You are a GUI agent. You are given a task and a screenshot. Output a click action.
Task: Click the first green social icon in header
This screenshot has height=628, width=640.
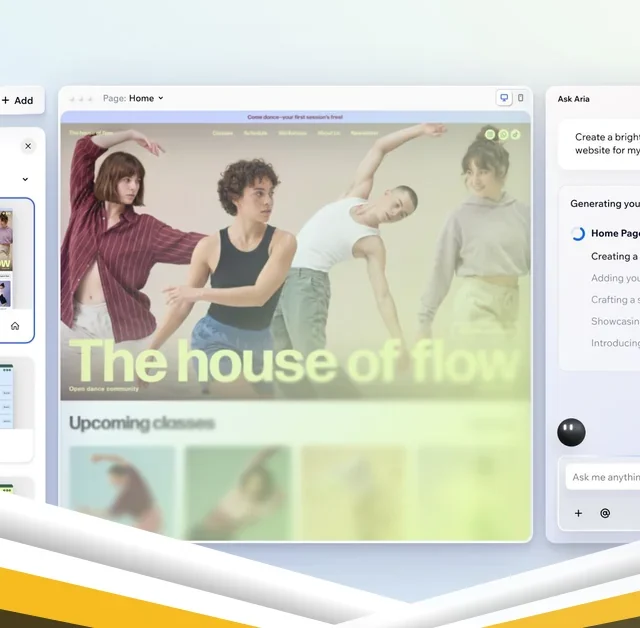click(490, 134)
